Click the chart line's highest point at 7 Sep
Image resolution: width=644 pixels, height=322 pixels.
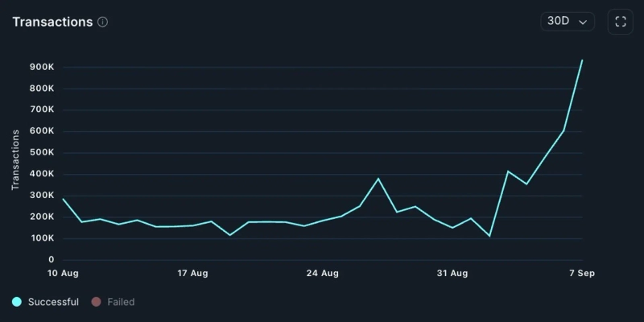pos(582,60)
